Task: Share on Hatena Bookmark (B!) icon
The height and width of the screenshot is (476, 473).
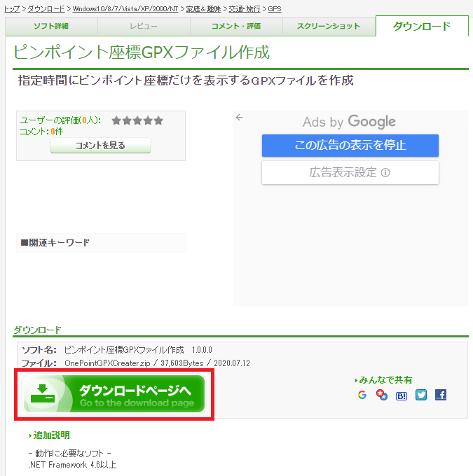Action: [402, 395]
